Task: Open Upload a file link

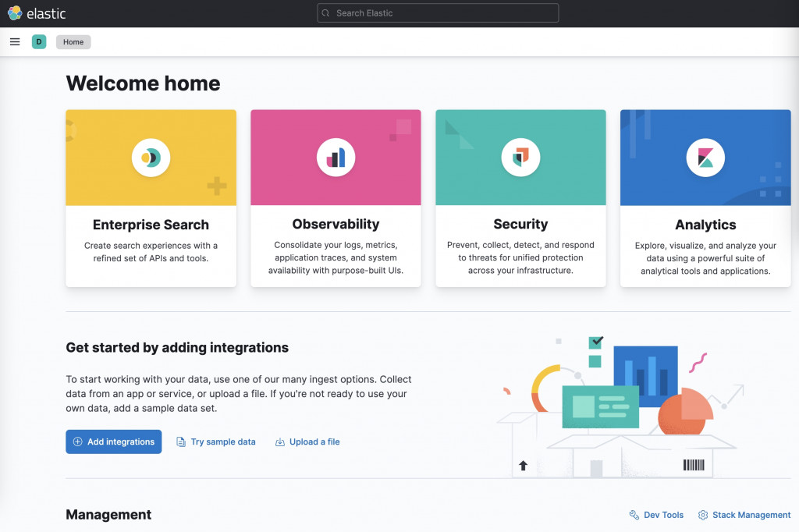Action: click(x=314, y=442)
